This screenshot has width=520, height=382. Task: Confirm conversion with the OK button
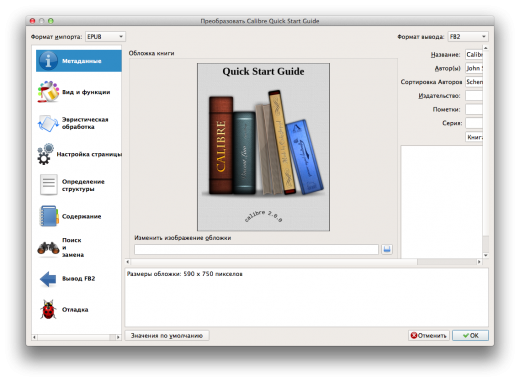click(x=470, y=335)
